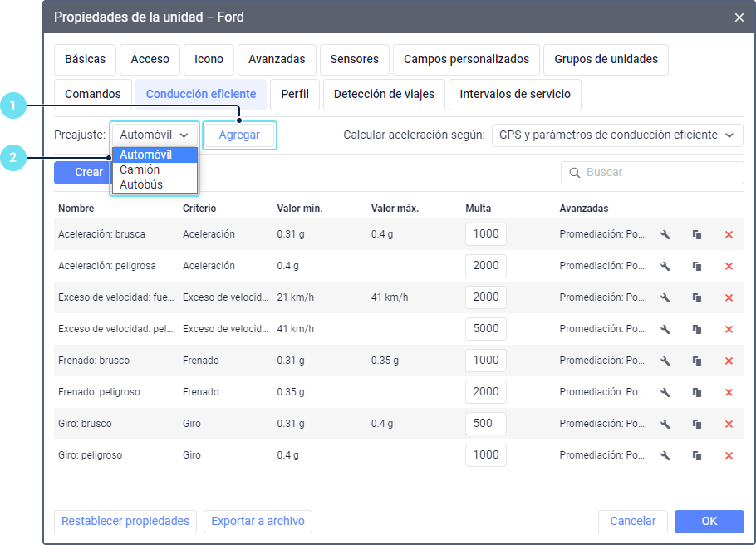The image size is (756, 545).
Task: Cancel the unit properties dialog
Action: pyautogui.click(x=633, y=522)
